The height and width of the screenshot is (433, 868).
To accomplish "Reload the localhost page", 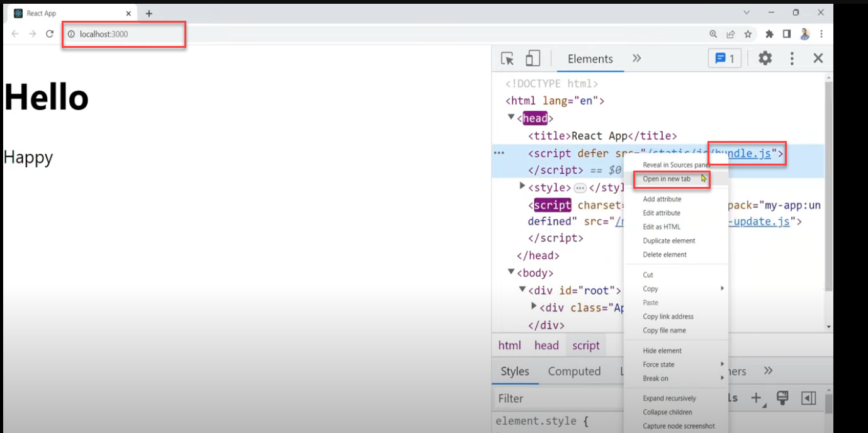I will click(50, 34).
